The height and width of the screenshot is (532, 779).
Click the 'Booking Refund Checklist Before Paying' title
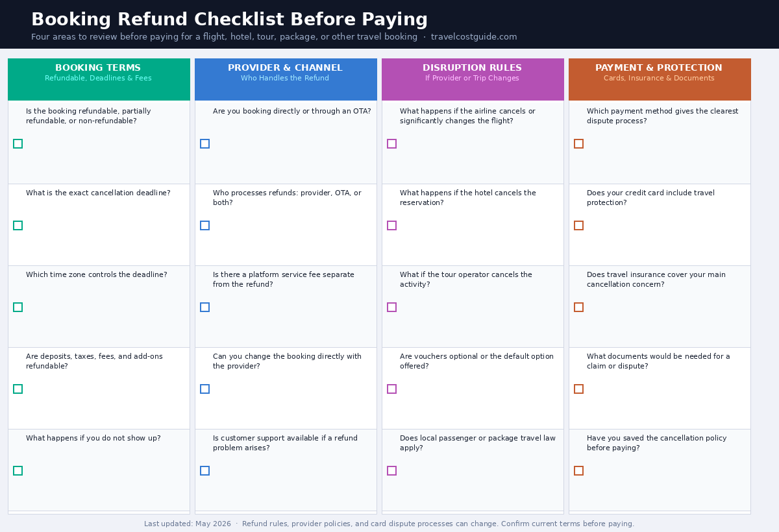tap(229, 20)
